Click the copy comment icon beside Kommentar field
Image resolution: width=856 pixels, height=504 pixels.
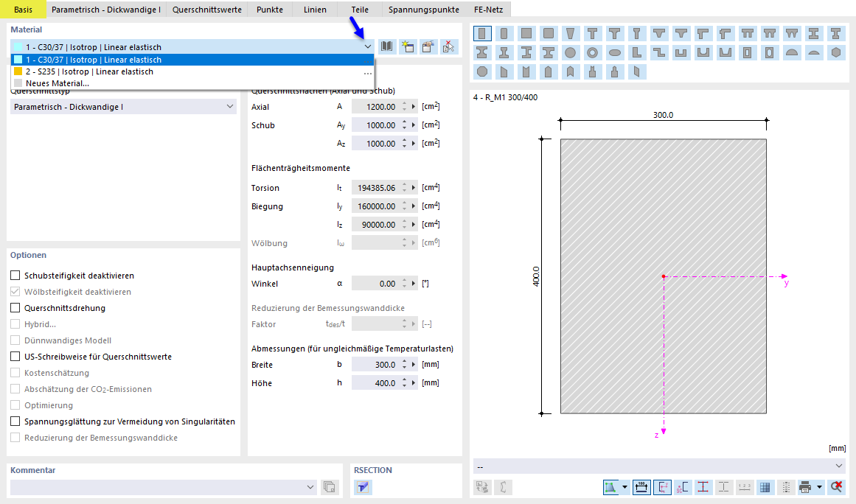(x=329, y=486)
